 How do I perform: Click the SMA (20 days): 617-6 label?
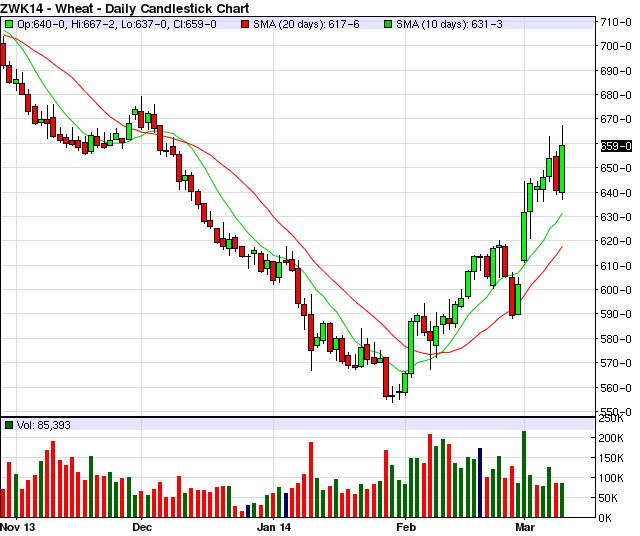pos(306,24)
